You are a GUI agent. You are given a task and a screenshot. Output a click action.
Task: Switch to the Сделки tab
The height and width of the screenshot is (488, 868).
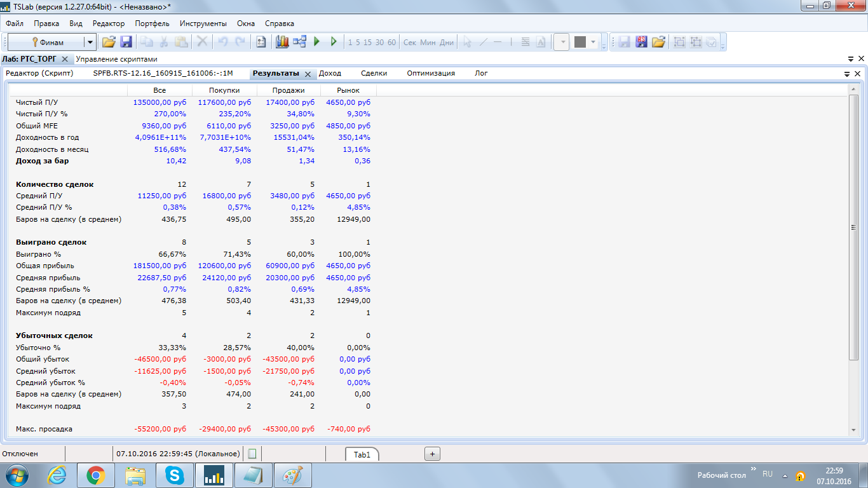(x=374, y=73)
